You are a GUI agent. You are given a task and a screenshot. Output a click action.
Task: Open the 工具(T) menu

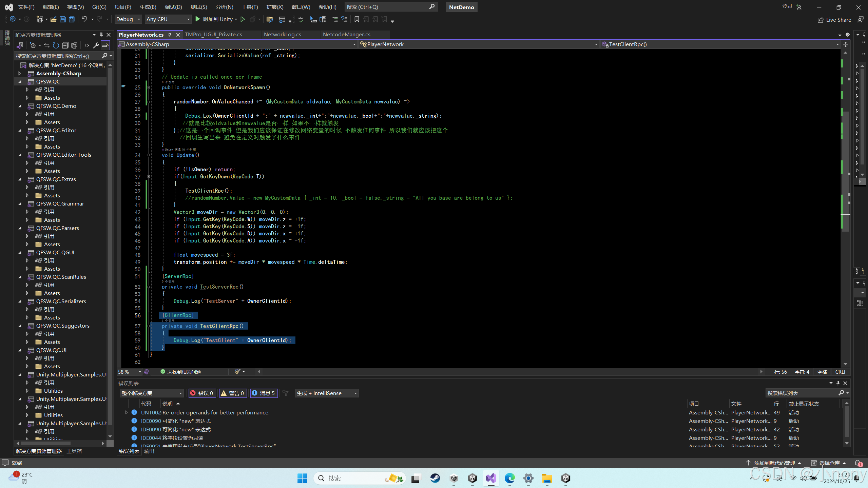coord(250,7)
